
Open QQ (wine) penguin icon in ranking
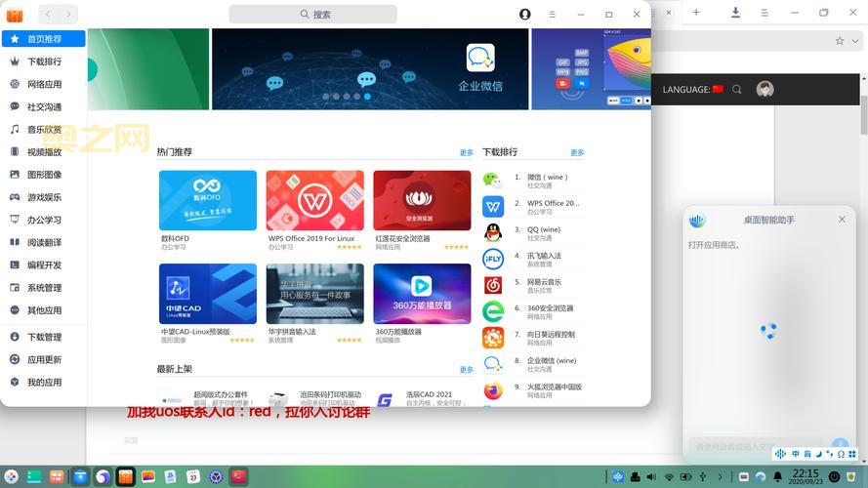click(493, 233)
